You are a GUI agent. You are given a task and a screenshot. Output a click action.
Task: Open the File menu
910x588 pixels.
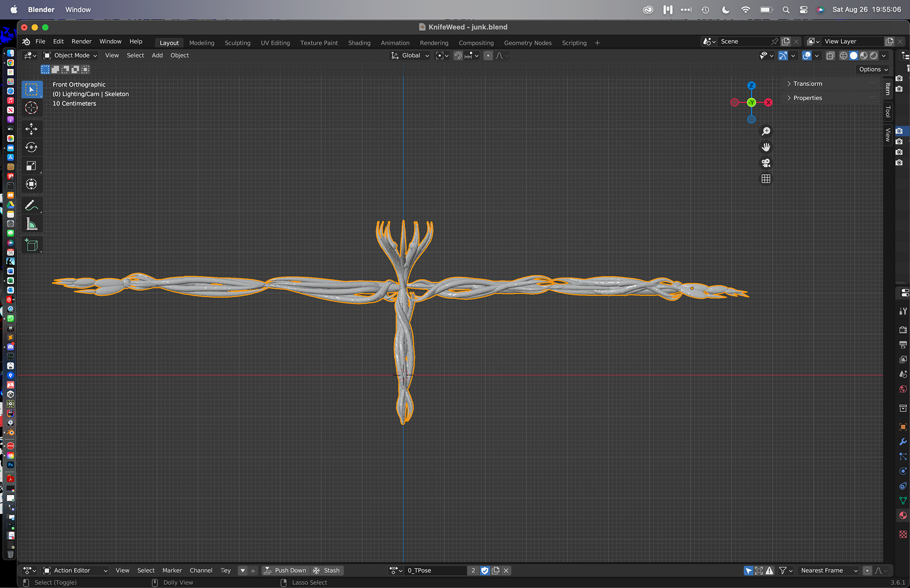[40, 42]
